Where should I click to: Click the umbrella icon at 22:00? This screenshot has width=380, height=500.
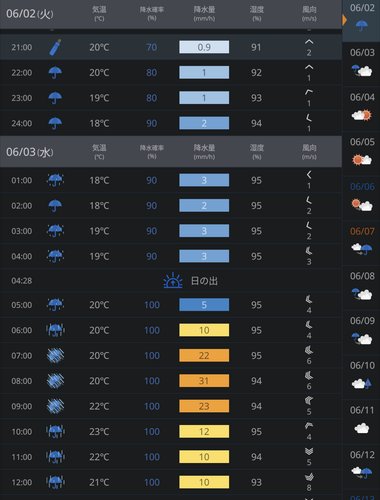(x=55, y=73)
